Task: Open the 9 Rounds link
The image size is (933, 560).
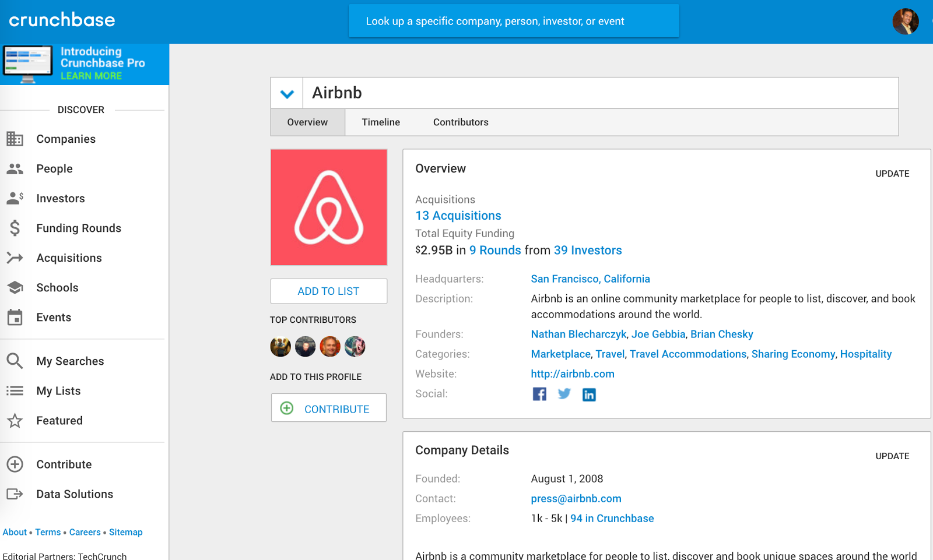Action: click(x=495, y=250)
